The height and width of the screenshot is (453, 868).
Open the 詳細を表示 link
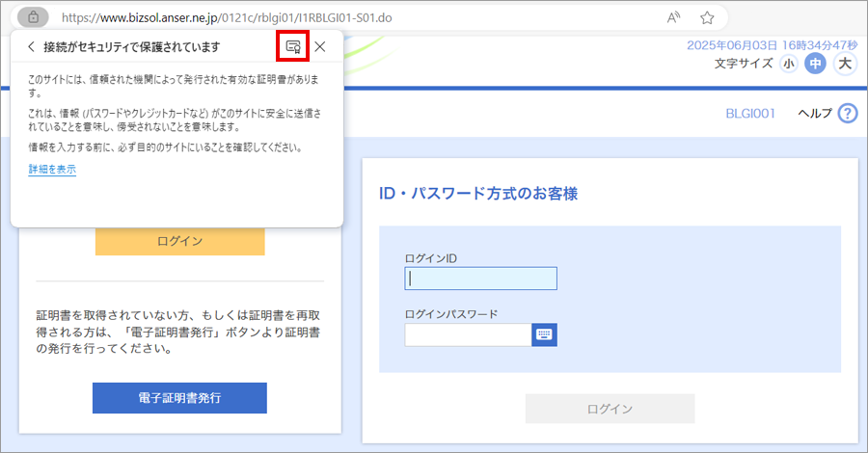click(52, 170)
